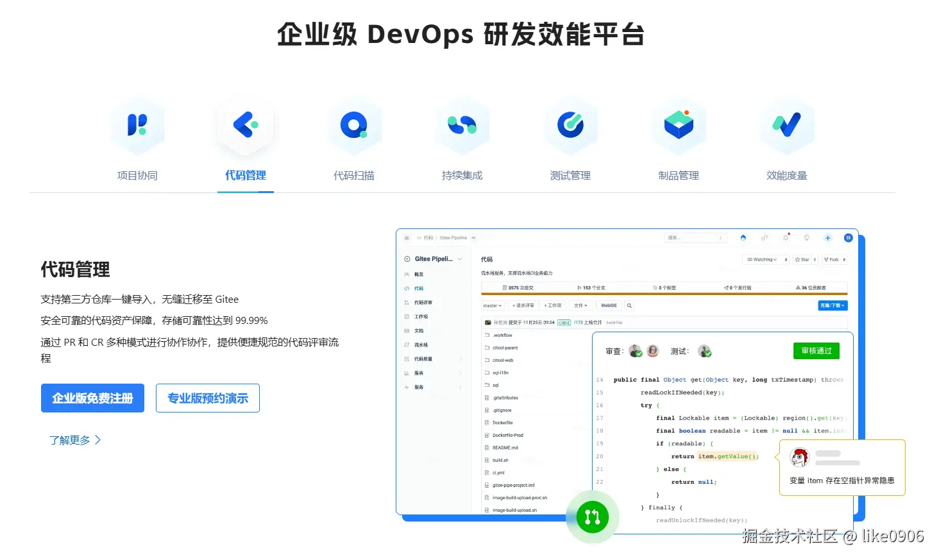View 36 位贡献者 contributors

click(x=811, y=288)
